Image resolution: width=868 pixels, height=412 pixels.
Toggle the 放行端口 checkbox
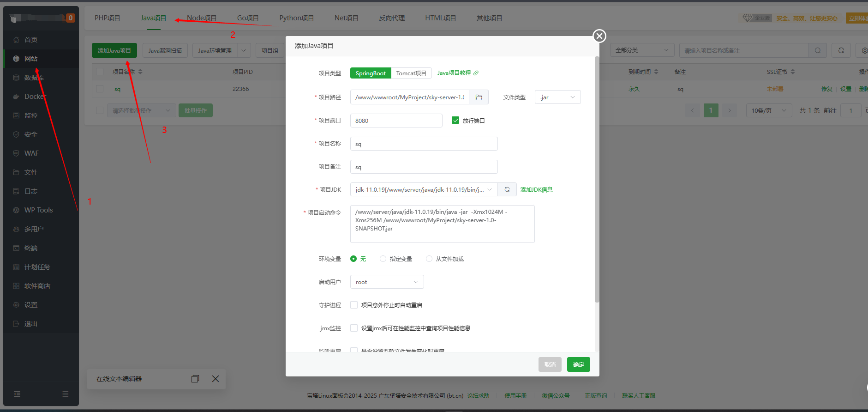click(455, 121)
